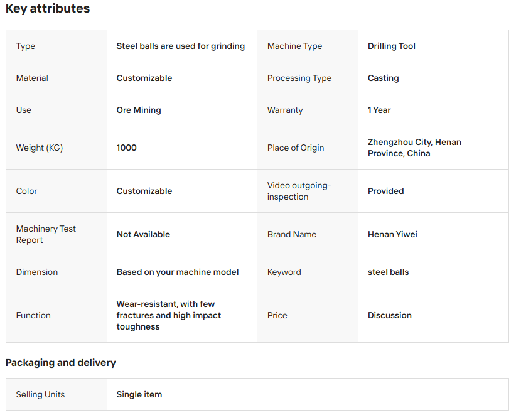Image resolution: width=516 pixels, height=420 pixels.
Task: Click the 'Machinery Test Report' label
Action: pyautogui.click(x=46, y=234)
